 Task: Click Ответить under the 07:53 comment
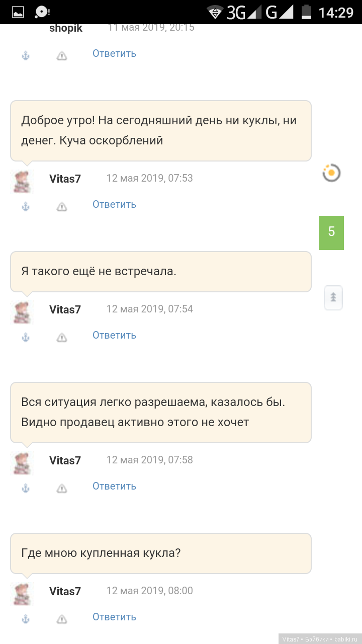pos(114,204)
